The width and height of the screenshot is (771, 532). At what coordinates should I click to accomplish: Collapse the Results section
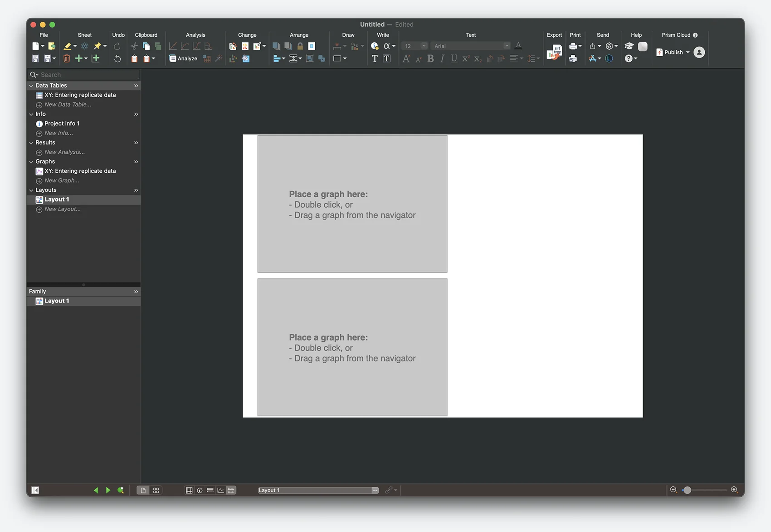pyautogui.click(x=31, y=143)
